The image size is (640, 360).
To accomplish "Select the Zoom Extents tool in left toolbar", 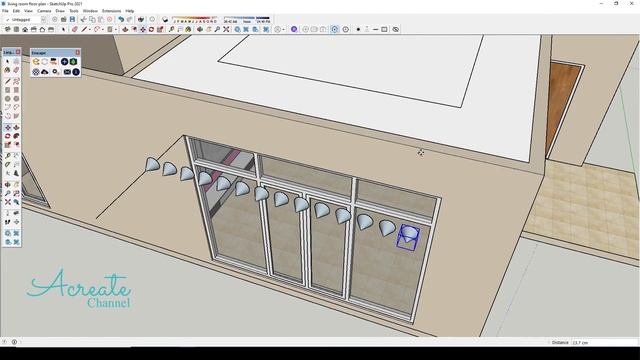I will pos(8,202).
